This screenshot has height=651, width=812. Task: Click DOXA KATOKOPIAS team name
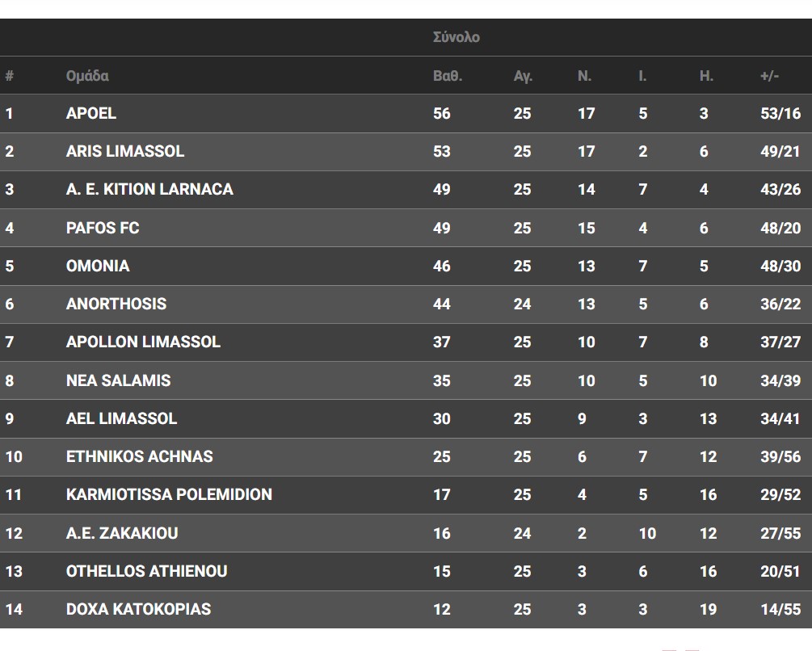139,609
